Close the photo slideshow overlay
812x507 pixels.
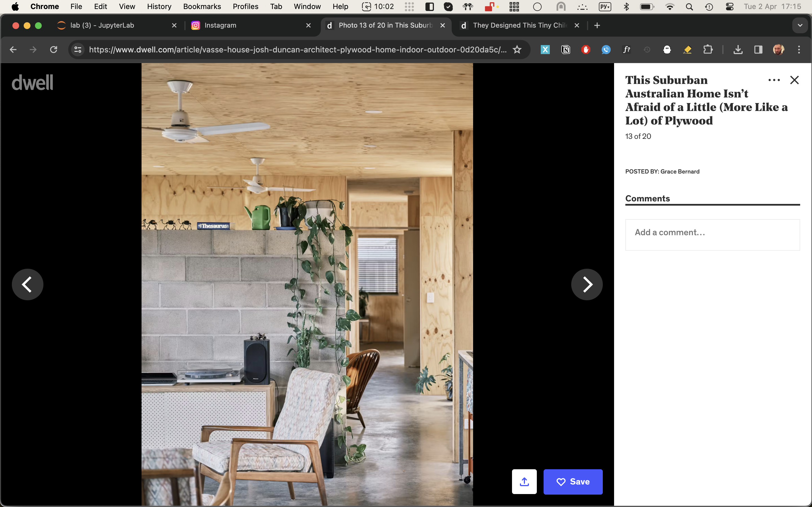(794, 80)
